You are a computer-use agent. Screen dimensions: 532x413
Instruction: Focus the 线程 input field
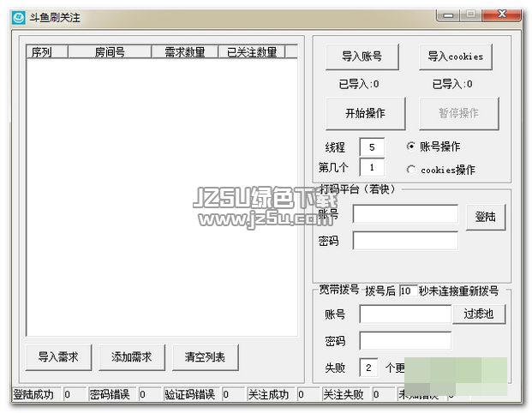pyautogui.click(x=372, y=147)
